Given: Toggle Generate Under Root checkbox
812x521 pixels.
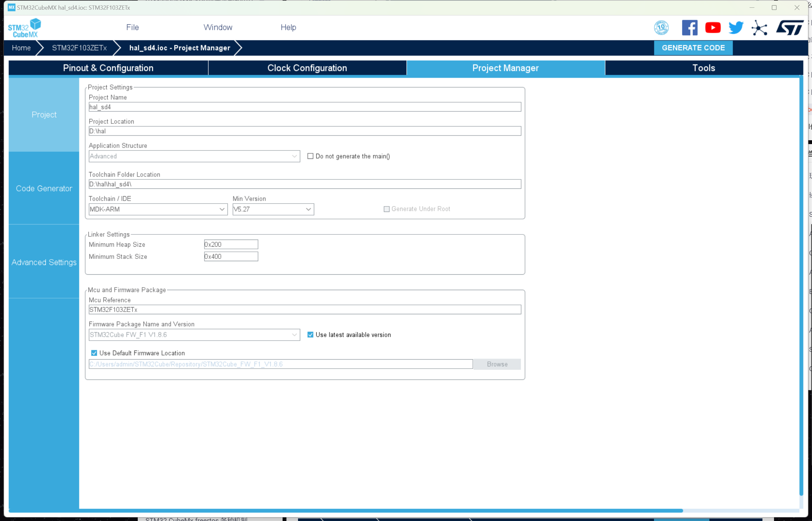Looking at the screenshot, I should pyautogui.click(x=387, y=209).
